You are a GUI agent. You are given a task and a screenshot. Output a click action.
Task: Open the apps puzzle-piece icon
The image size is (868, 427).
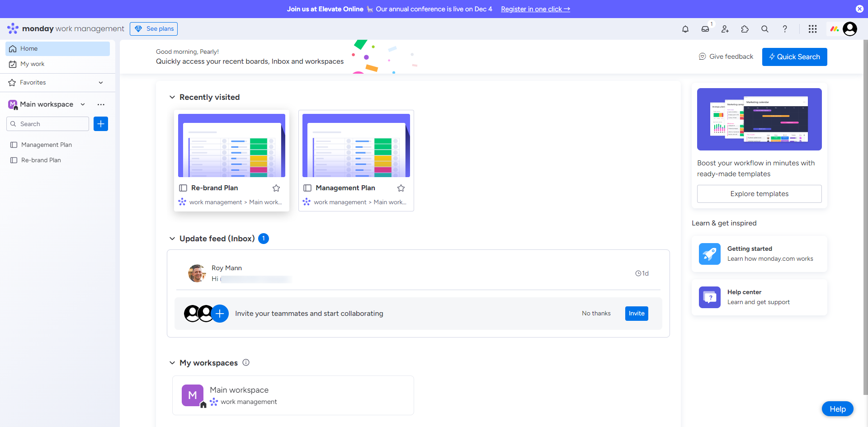(x=745, y=29)
